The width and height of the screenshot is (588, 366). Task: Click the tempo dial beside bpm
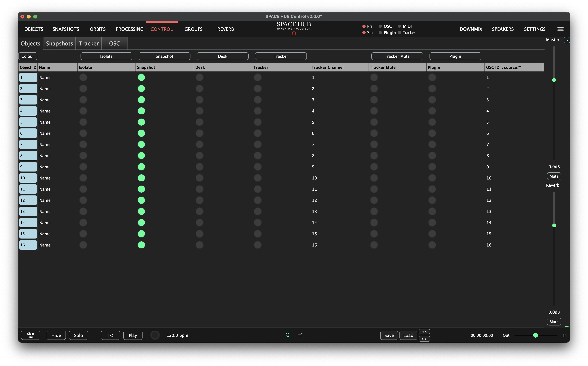tap(155, 335)
